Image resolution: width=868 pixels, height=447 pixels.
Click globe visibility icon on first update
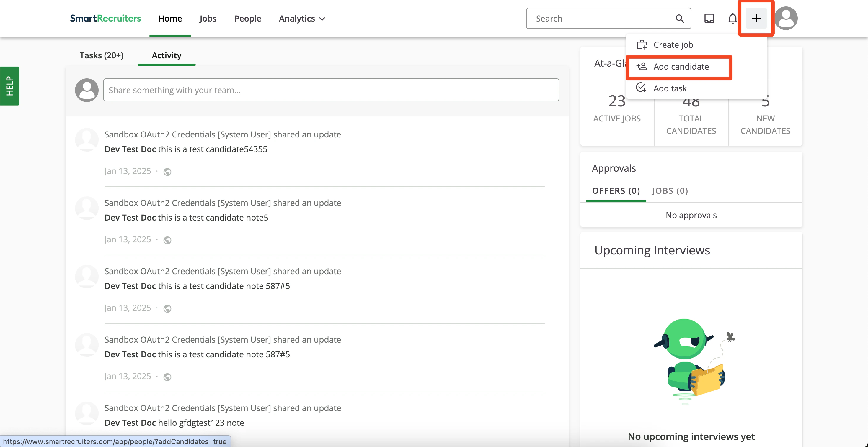[x=167, y=172]
